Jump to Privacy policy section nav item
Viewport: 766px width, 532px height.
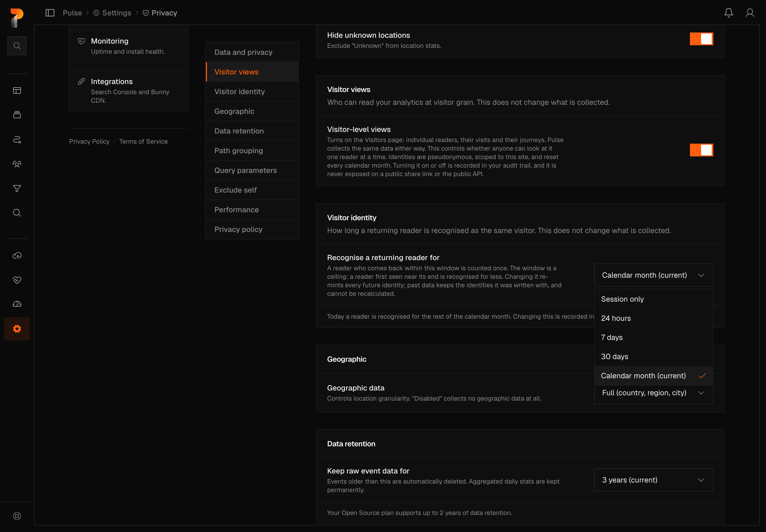(252, 229)
